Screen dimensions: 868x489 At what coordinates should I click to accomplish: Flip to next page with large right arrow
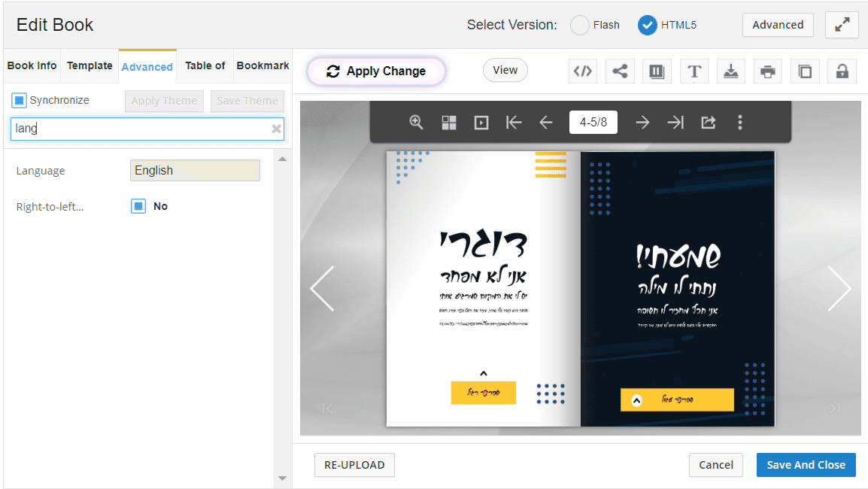coord(839,288)
